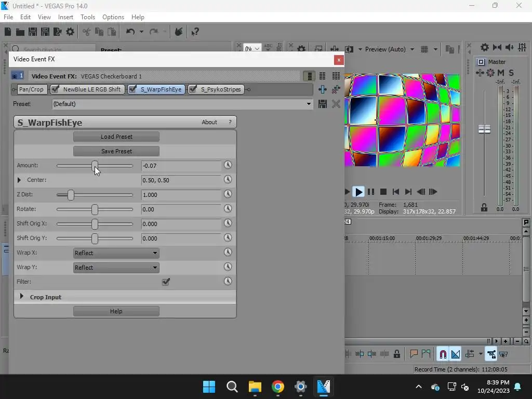Uncheck the Filter checkbox
The height and width of the screenshot is (399, 532).
(166, 282)
